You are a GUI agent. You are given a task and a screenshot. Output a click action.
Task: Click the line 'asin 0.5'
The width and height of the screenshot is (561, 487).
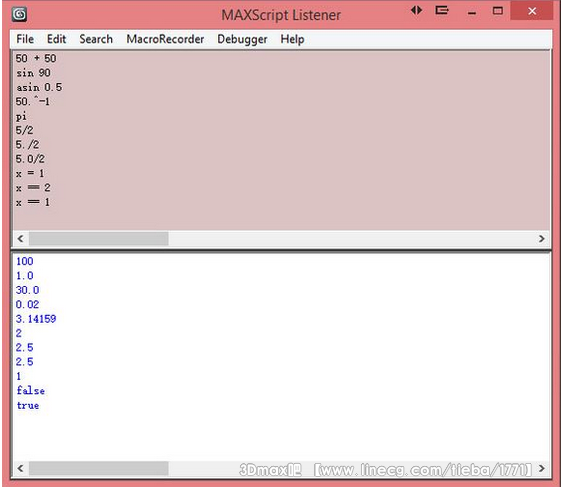coord(39,87)
